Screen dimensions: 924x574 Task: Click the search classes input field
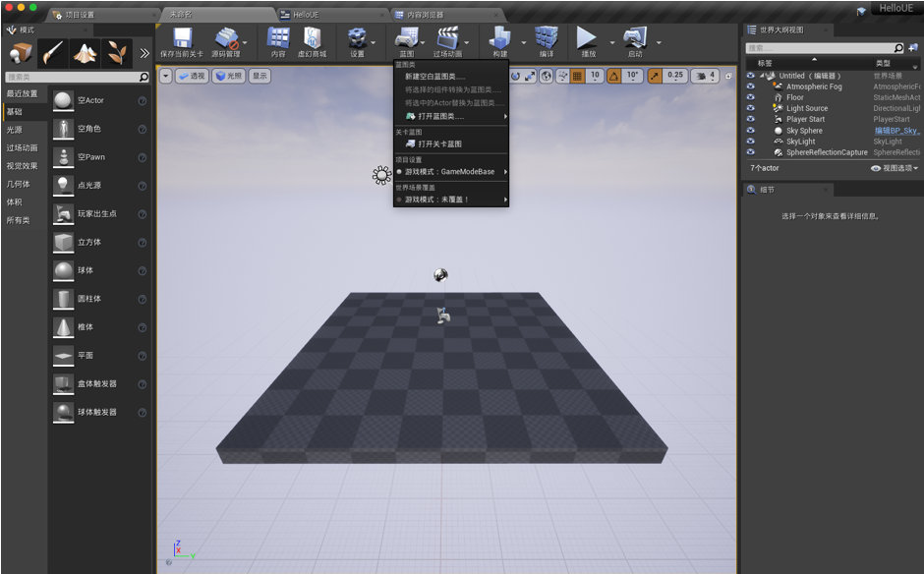coord(73,78)
